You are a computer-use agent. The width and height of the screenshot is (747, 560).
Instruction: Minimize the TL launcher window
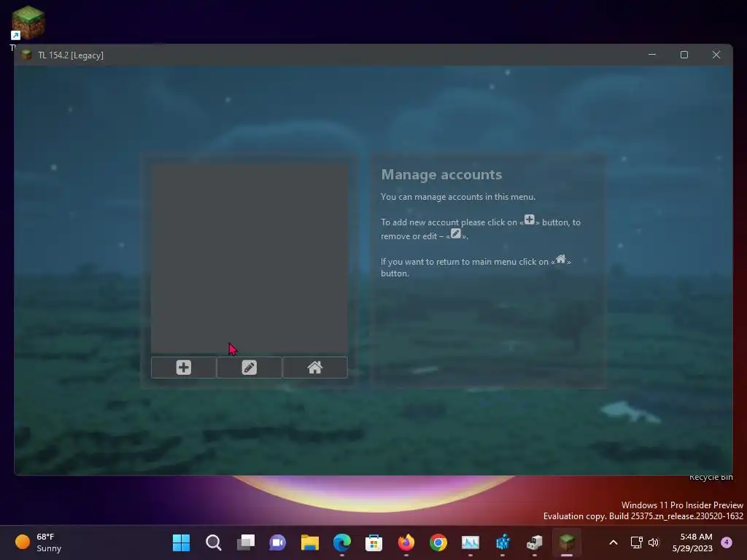click(x=652, y=55)
